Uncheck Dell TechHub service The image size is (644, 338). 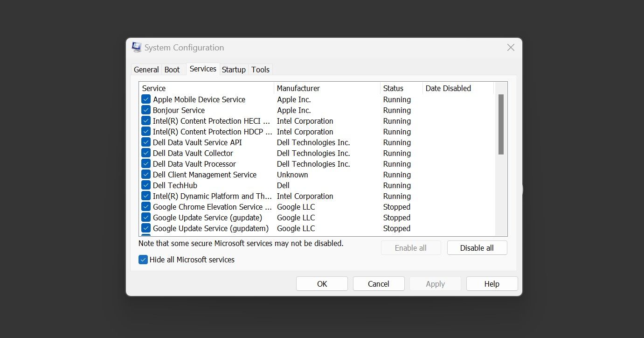[x=146, y=185]
